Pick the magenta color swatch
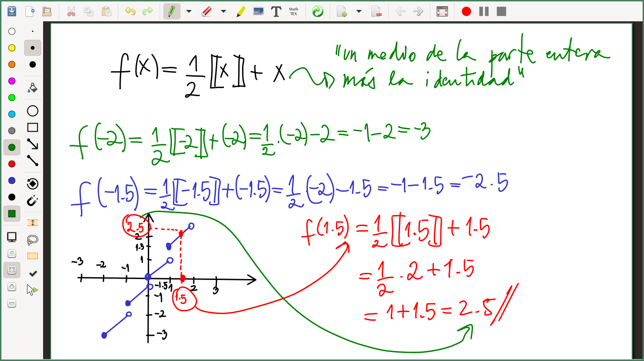The height and width of the screenshot is (361, 644). 12,81
